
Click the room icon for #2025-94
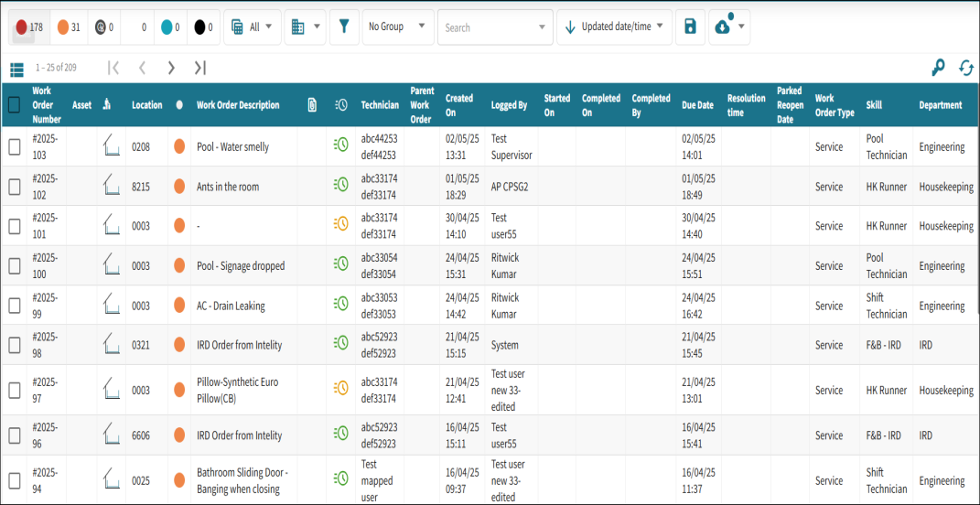[x=112, y=478]
